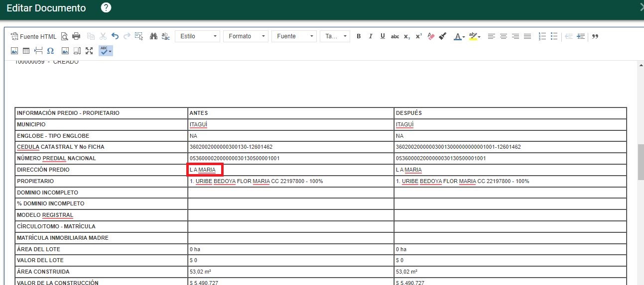
Task: Click the select all icon
Action: 139,36
